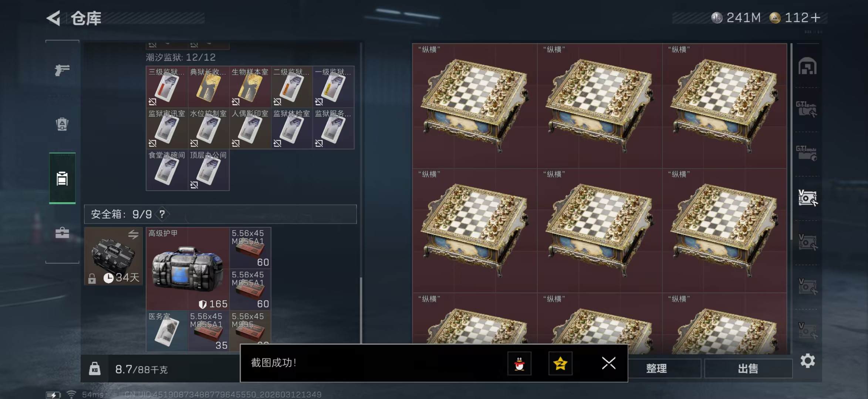Screen dimensions: 868x399
Task: Dismiss the 截图成功 notification
Action: 609,363
